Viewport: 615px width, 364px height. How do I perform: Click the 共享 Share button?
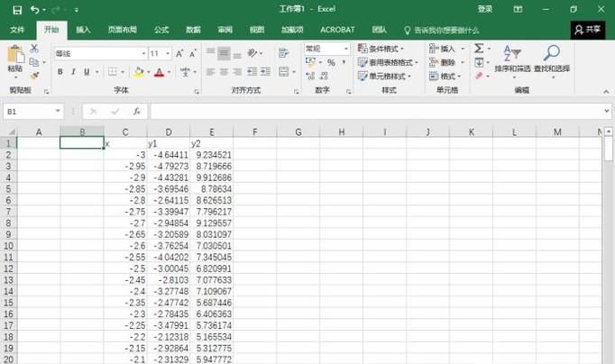point(588,30)
